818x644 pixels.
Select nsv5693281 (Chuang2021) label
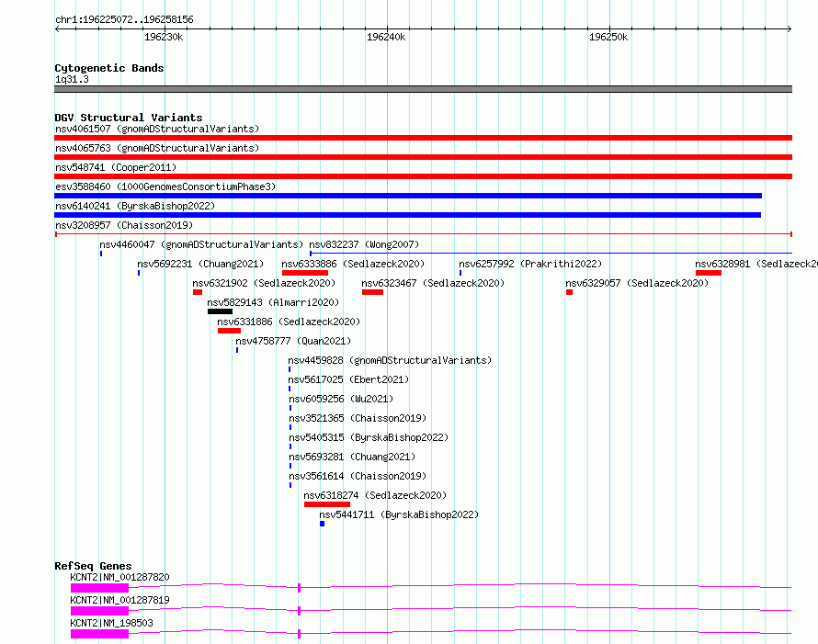coord(352,457)
